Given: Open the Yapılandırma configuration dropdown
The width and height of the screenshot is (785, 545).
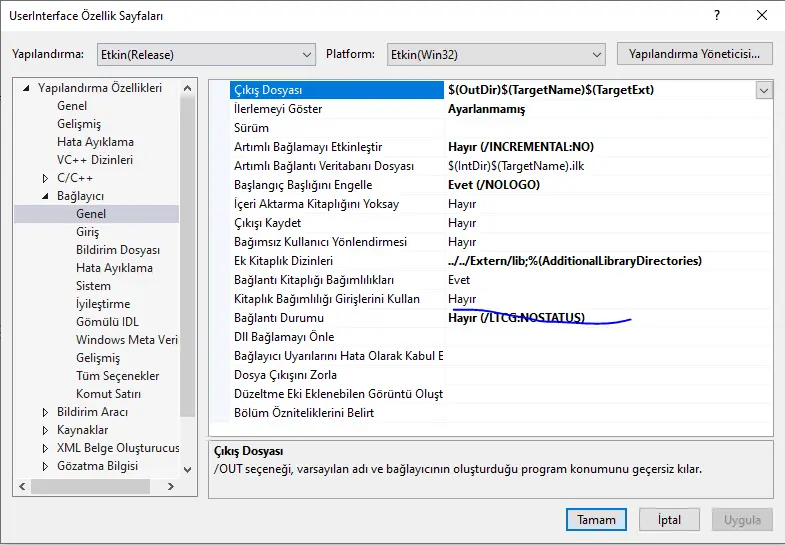Looking at the screenshot, I should pos(207,54).
